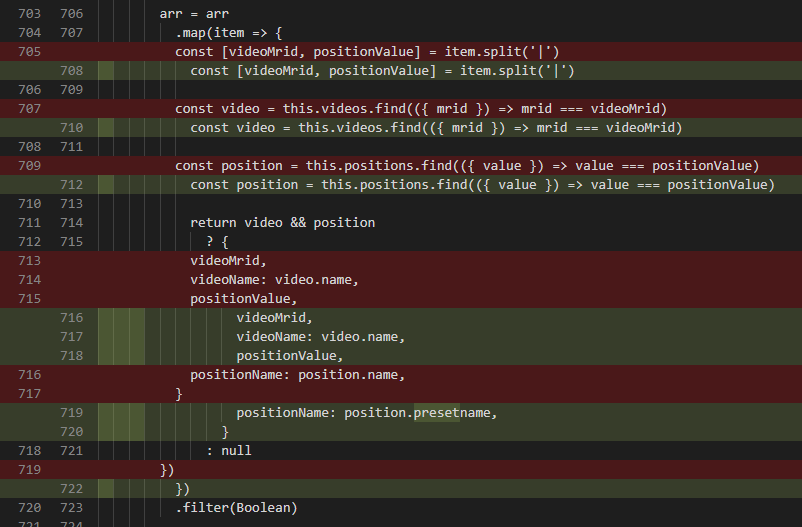The height and width of the screenshot is (527, 802).
Task: Click the added 'positionName: position.presetname,' line
Action: 366,413
